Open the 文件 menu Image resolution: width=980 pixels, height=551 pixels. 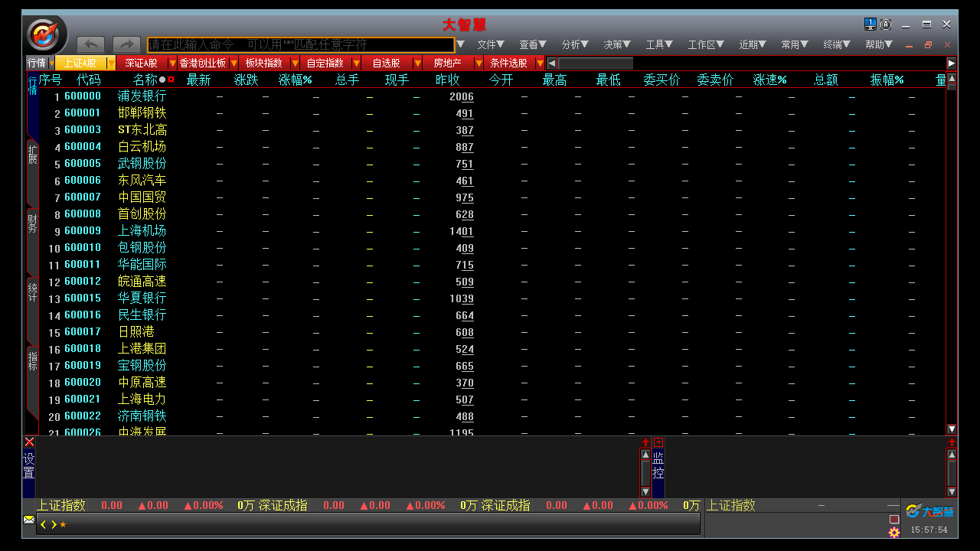(x=491, y=45)
